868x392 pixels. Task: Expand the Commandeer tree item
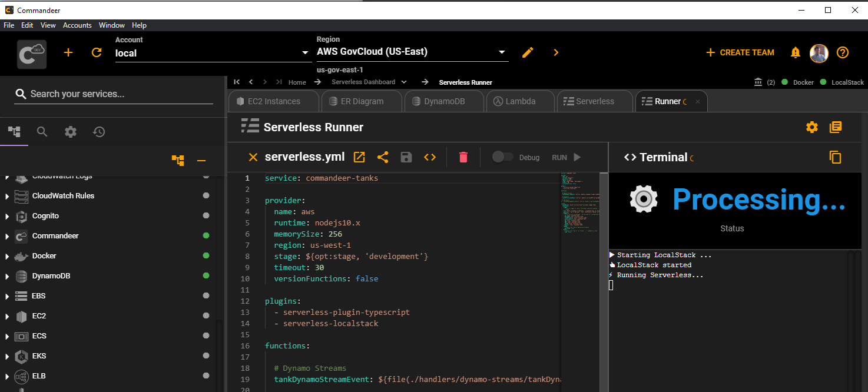click(x=7, y=236)
